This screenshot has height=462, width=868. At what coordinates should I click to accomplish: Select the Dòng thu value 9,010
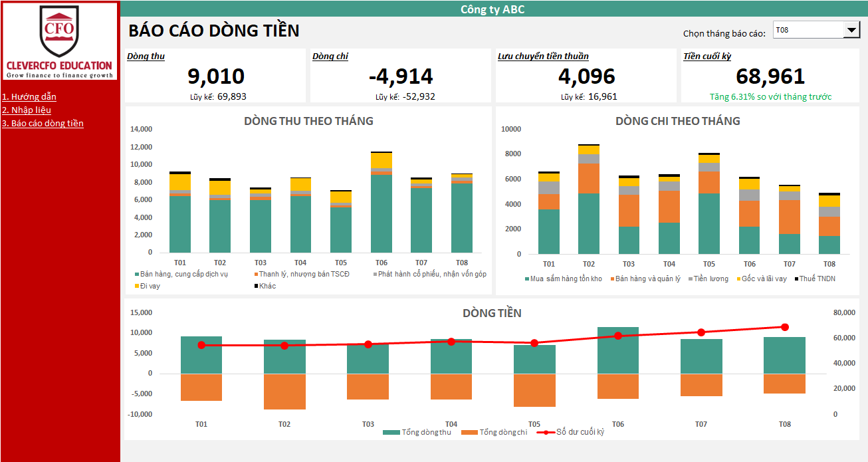(216, 76)
